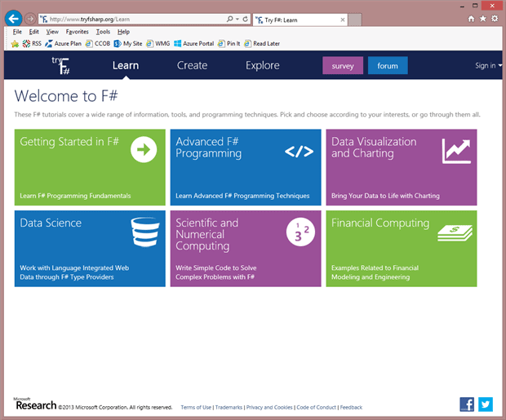Open Scientific and Numerical Computing tile
This screenshot has width=506, height=420.
[246, 249]
